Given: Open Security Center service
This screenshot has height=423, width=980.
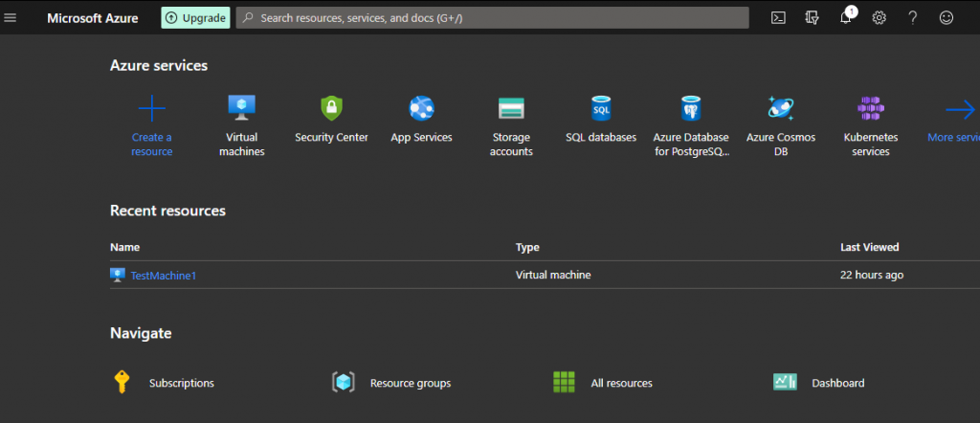Looking at the screenshot, I should click(x=331, y=108).
